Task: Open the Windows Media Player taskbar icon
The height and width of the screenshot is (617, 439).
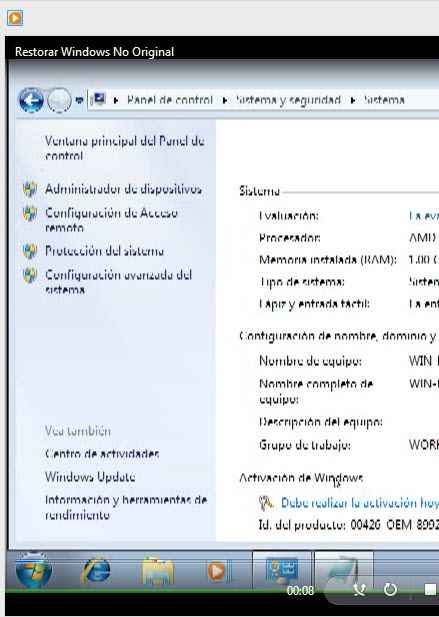Action: (x=219, y=570)
